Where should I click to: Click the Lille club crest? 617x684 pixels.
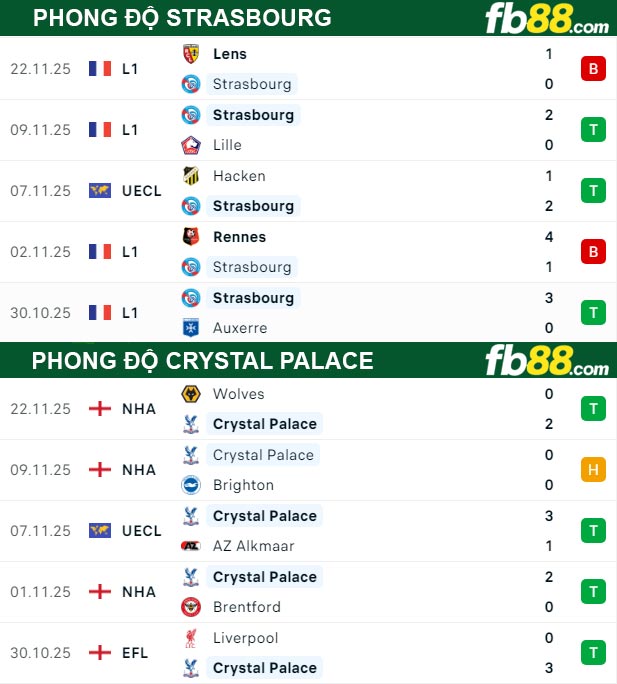(191, 145)
